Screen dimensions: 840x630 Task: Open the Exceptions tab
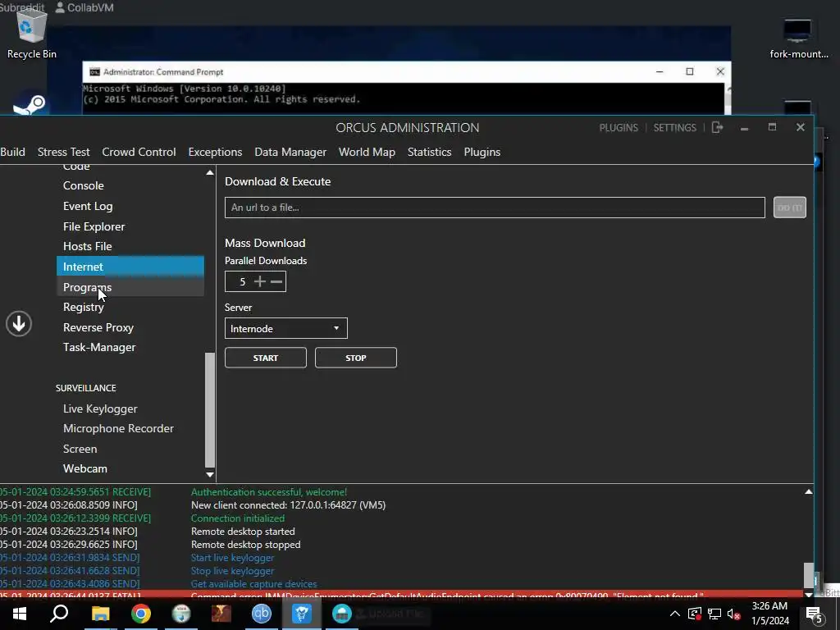(x=216, y=152)
